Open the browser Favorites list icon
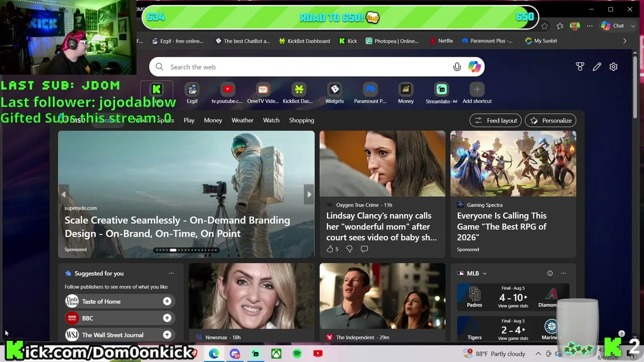Image resolution: width=644 pixels, height=362 pixels. click(560, 26)
